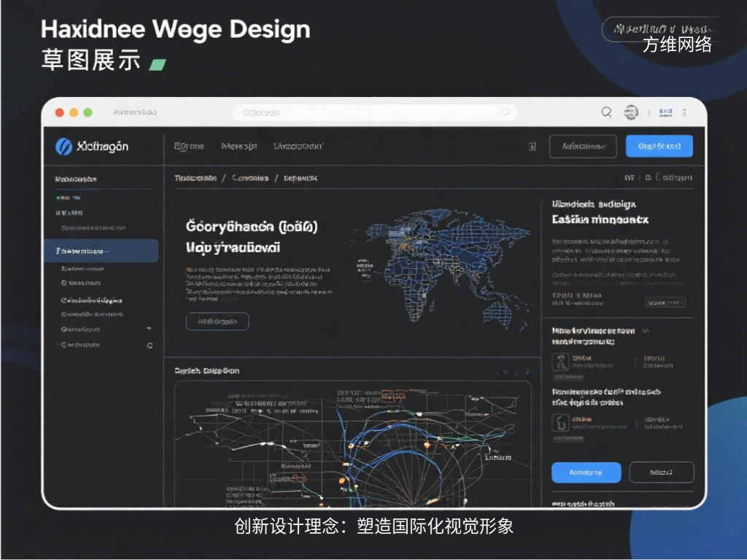Open the refresh icon at the sidebar bottom item

point(150,344)
